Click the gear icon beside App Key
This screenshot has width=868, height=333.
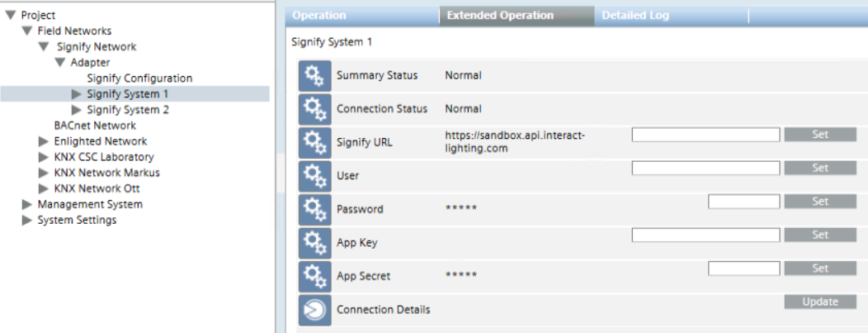[314, 243]
